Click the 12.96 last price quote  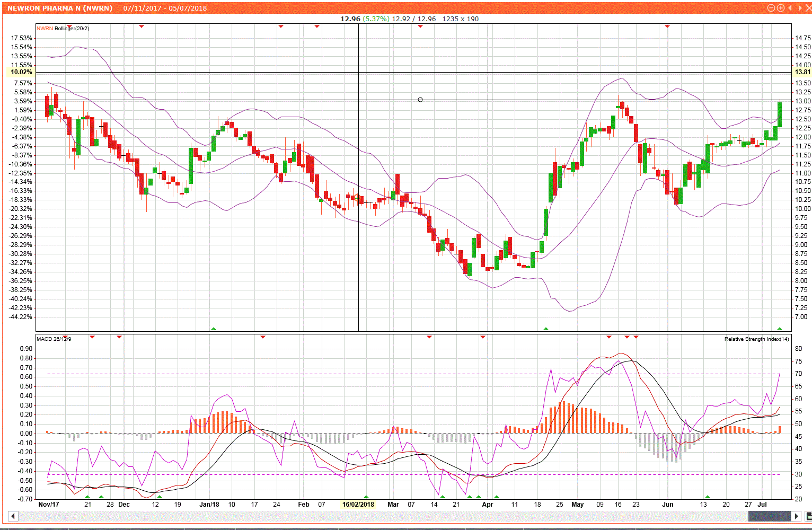click(x=350, y=19)
